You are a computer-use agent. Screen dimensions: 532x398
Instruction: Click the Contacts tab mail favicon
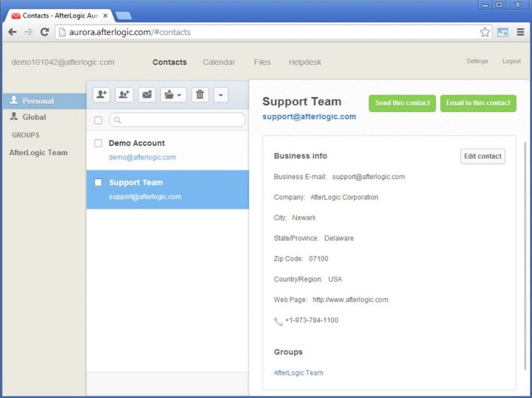[15, 16]
